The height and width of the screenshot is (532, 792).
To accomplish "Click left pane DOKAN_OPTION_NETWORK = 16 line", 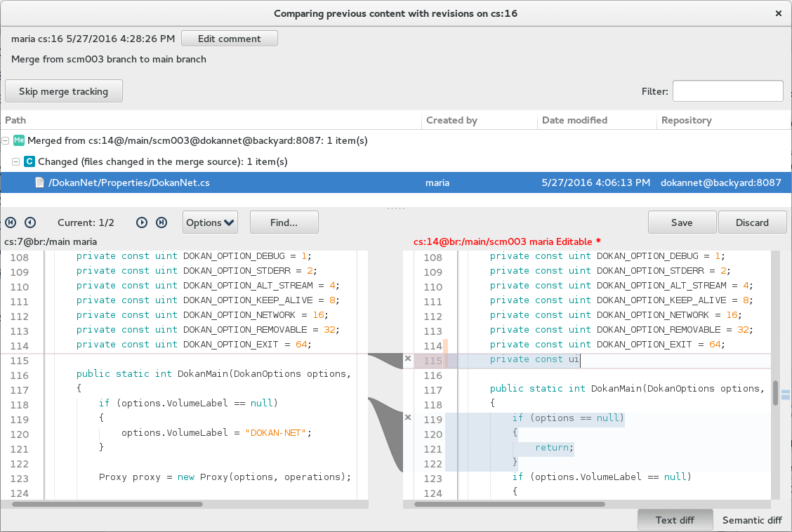I will click(202, 315).
